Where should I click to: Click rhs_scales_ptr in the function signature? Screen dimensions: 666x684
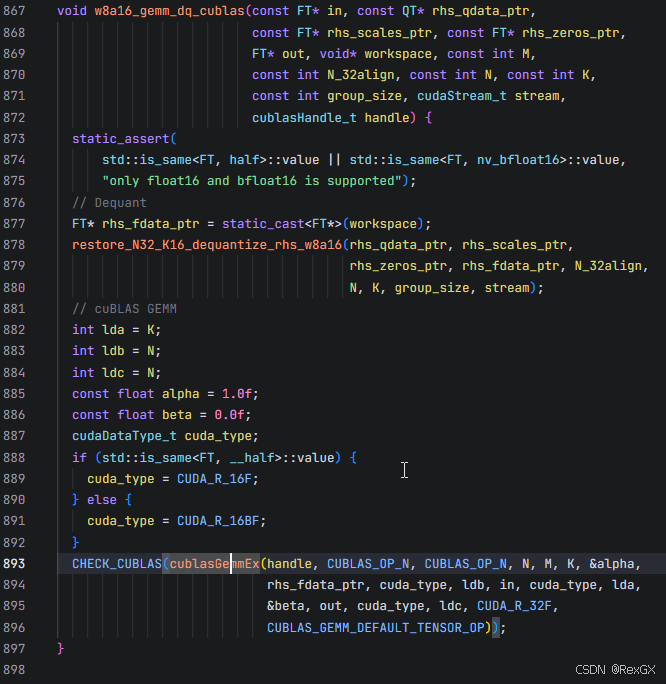click(x=379, y=33)
